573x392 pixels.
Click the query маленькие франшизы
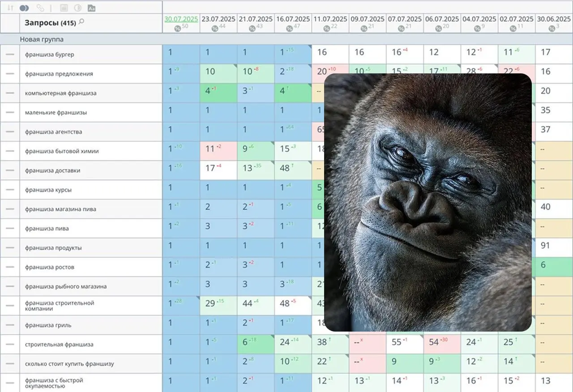56,112
